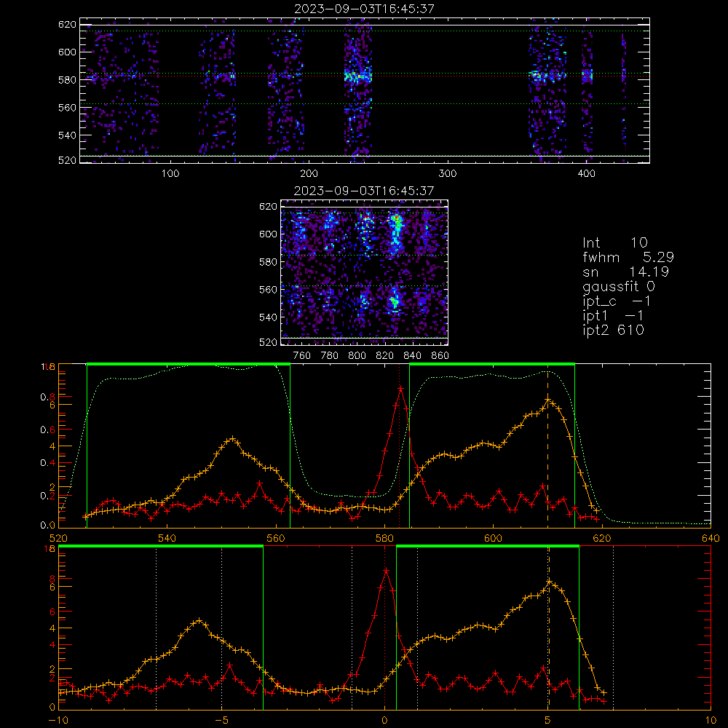Click x-axis label '800' of the middle image

point(357,356)
